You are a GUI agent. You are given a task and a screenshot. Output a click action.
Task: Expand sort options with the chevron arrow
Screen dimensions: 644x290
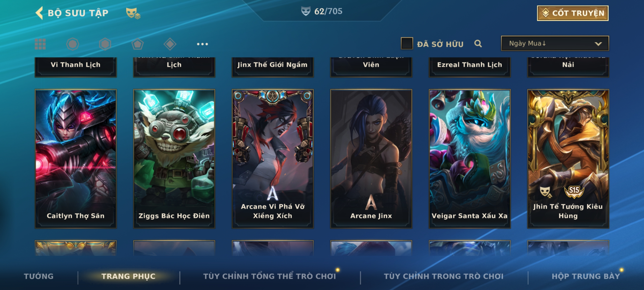click(598, 44)
